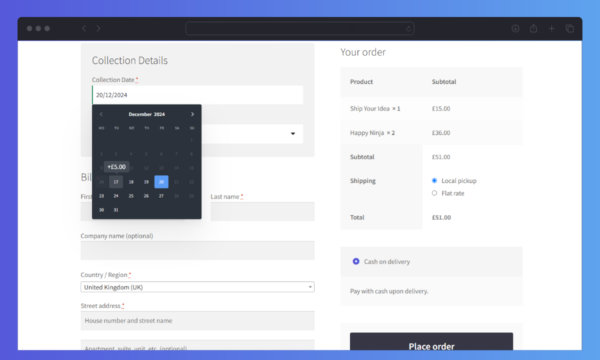Screen dimensions: 600x360
Task: Open browser downloads icon
Action: tap(515, 28)
